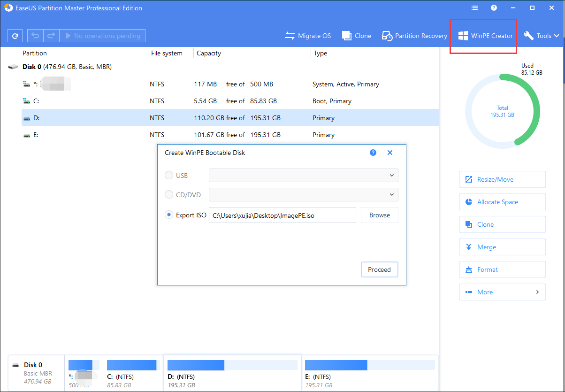Open help in Create WinPE dialog

pyautogui.click(x=373, y=153)
